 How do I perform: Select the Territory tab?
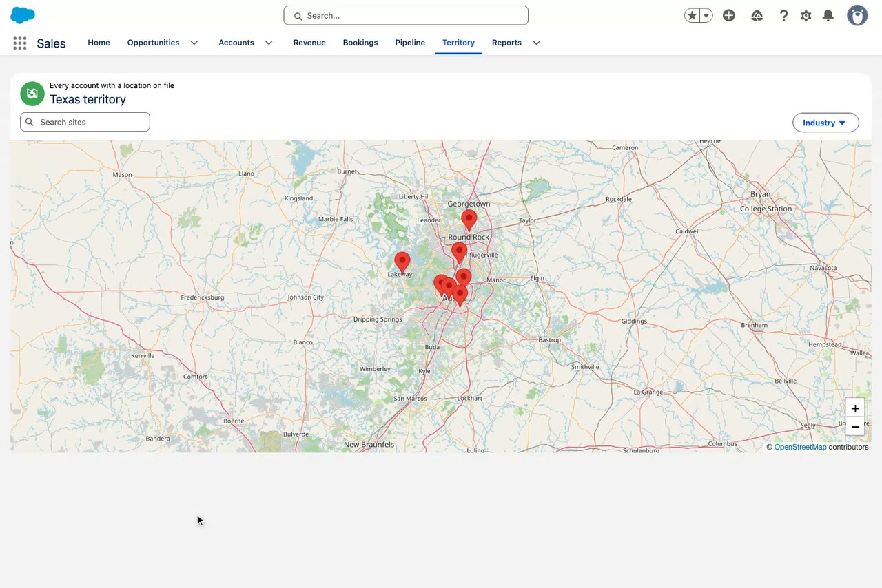[x=458, y=43]
